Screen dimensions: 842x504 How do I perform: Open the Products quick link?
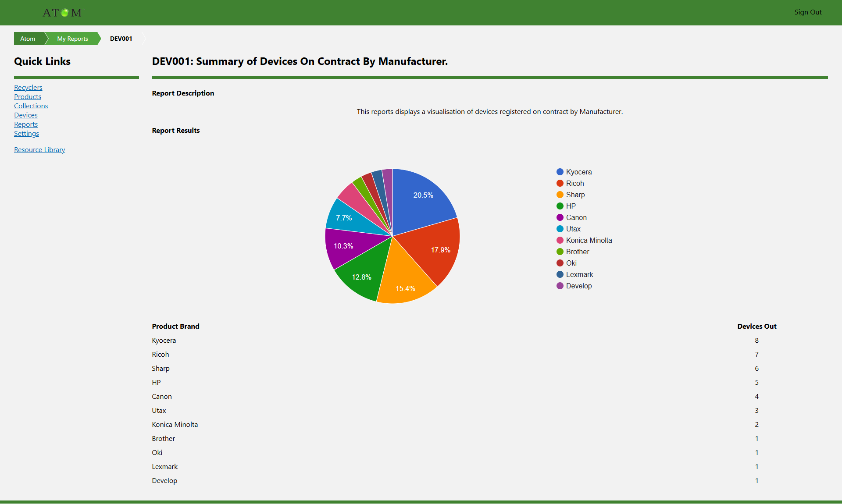coord(28,97)
